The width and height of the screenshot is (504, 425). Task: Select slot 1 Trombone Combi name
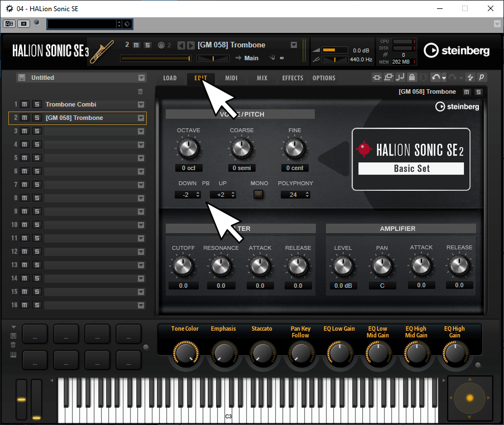click(71, 104)
